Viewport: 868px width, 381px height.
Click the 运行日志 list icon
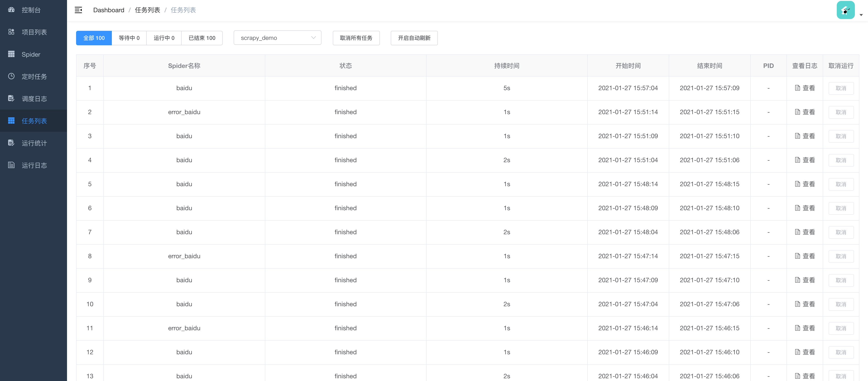pos(11,165)
